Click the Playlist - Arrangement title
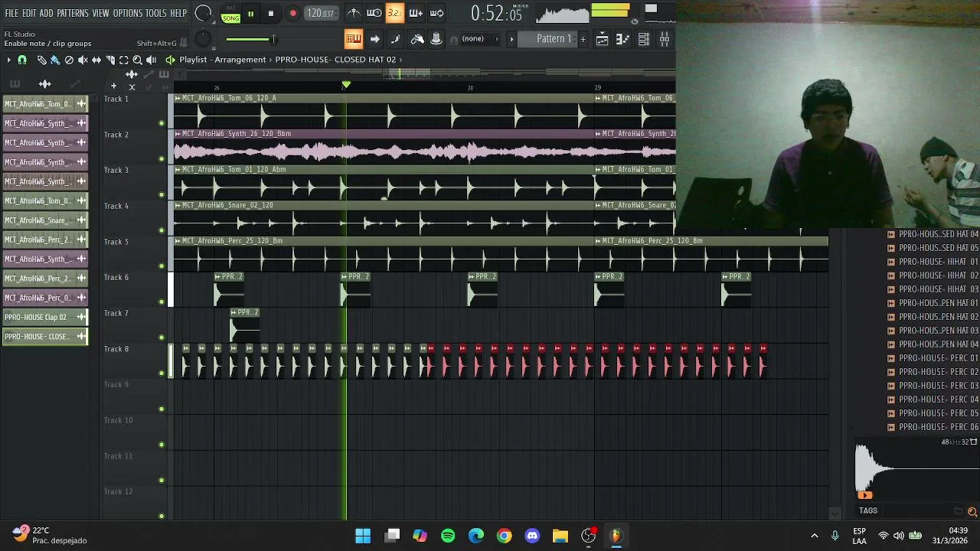Screen dimensions: 980x551 [223, 60]
